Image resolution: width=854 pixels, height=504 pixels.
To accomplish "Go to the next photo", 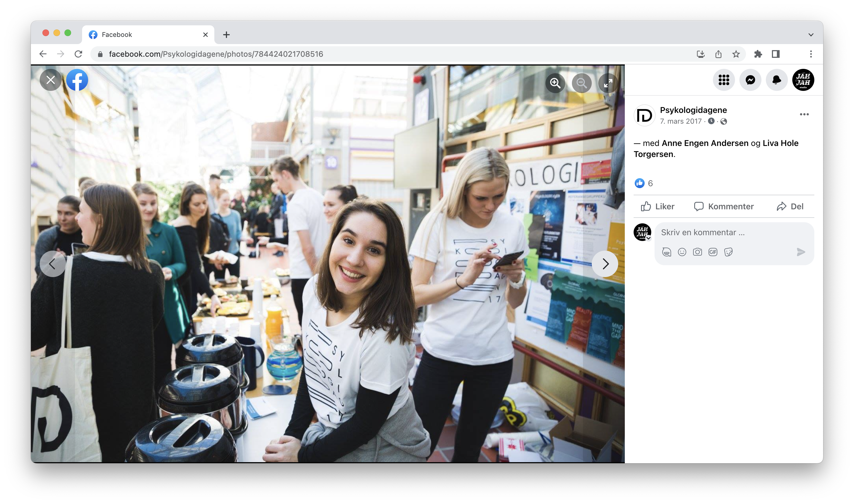I will 605,264.
